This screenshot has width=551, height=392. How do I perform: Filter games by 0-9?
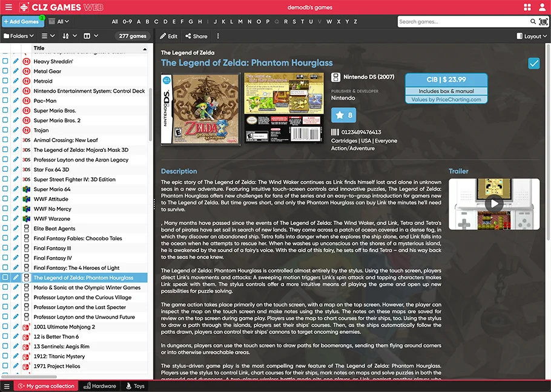pos(127,21)
